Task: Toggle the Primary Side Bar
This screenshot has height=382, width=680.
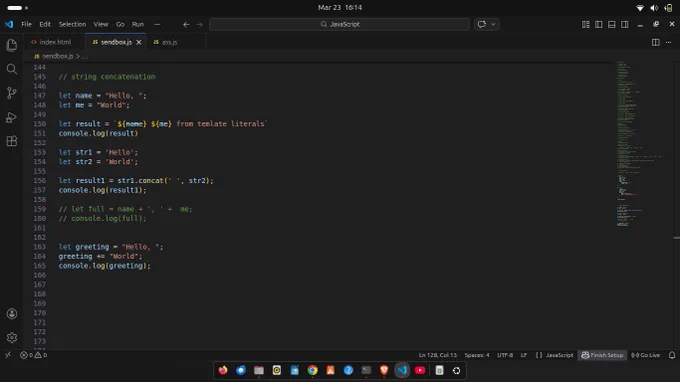Action: coord(598,24)
